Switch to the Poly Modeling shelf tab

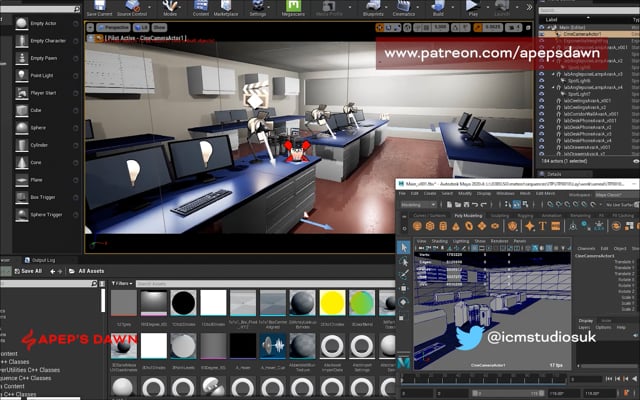[468, 216]
